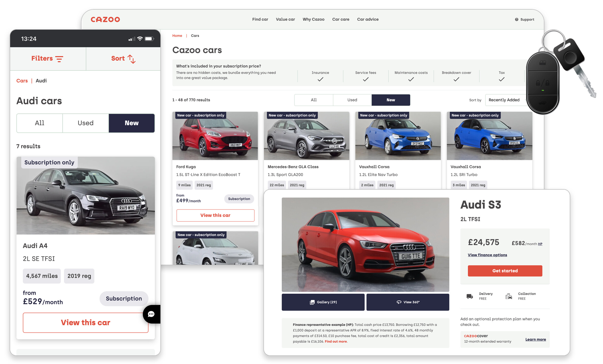The height and width of the screenshot is (364, 603).
Task: Click the Gallery image icon
Action: (312, 302)
